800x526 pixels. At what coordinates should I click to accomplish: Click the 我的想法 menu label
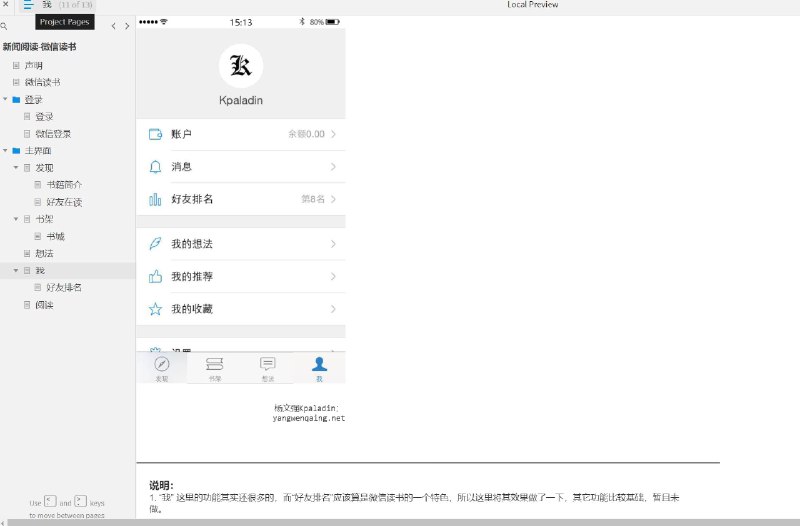tap(192, 244)
